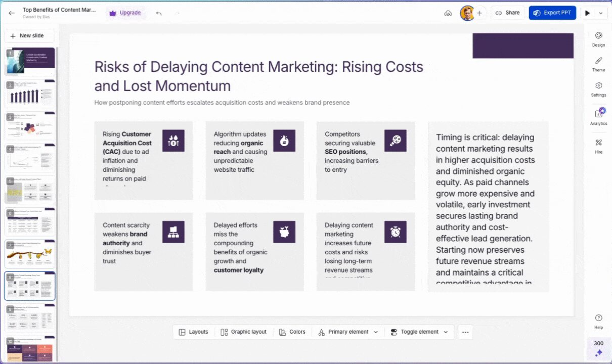
Task: Open the Help button
Action: (598, 322)
